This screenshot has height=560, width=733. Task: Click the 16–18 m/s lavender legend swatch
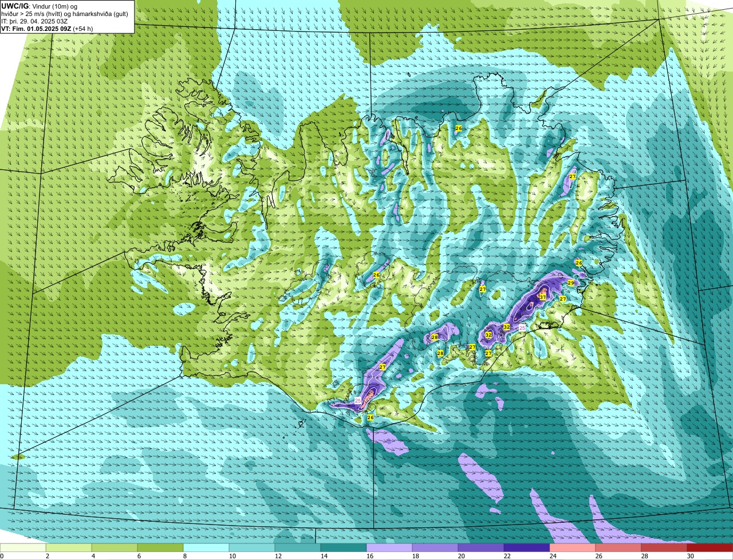[x=389, y=547]
